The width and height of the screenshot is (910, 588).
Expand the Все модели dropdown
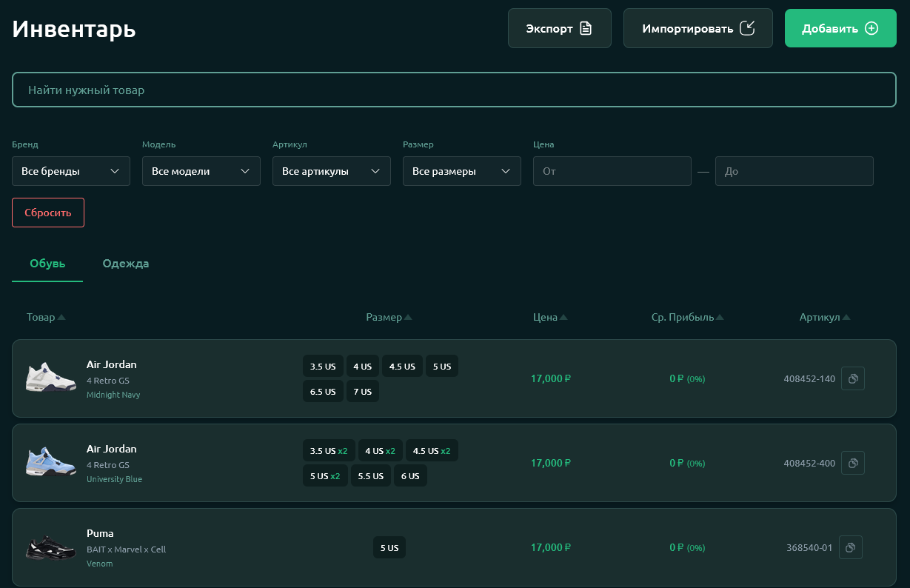(201, 171)
